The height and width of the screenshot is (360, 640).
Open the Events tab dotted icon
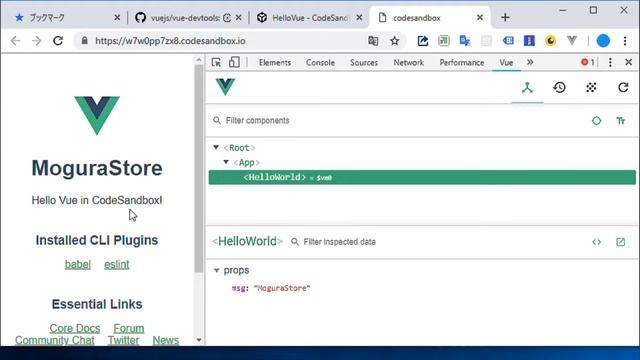[591, 87]
